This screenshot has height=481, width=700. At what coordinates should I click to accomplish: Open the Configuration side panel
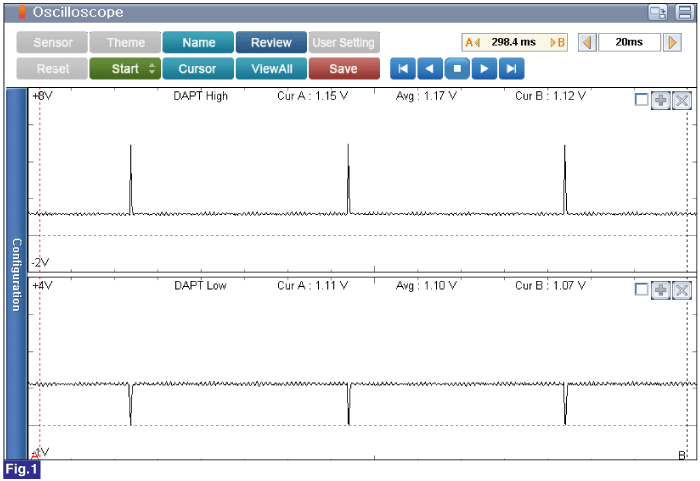tap(17, 274)
